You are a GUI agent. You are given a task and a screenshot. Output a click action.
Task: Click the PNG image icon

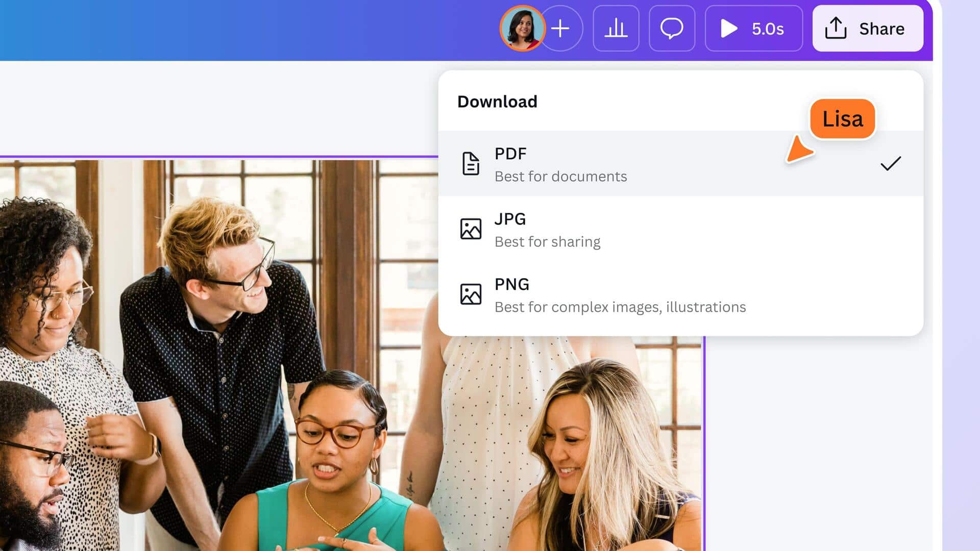(x=471, y=294)
